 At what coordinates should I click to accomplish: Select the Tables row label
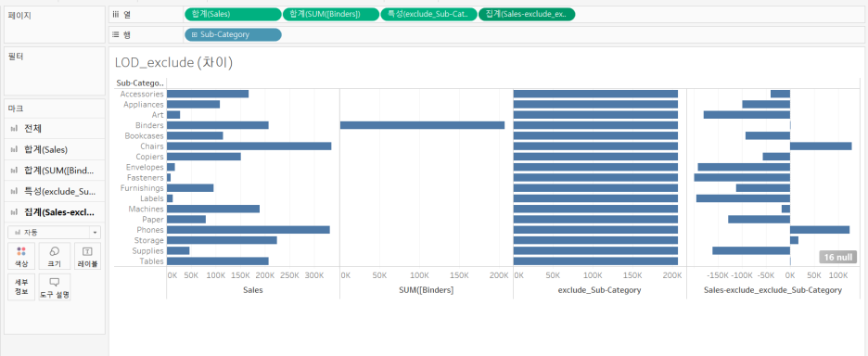151,261
